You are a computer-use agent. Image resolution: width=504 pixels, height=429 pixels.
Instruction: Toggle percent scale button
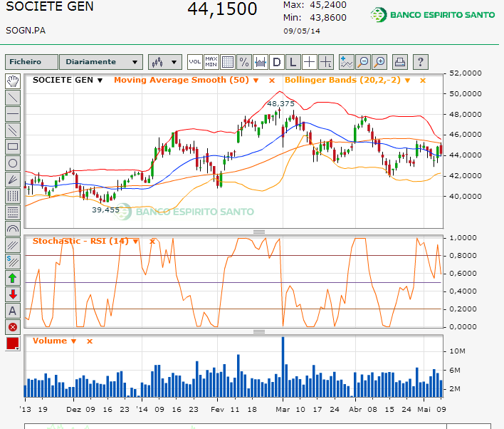(x=244, y=62)
